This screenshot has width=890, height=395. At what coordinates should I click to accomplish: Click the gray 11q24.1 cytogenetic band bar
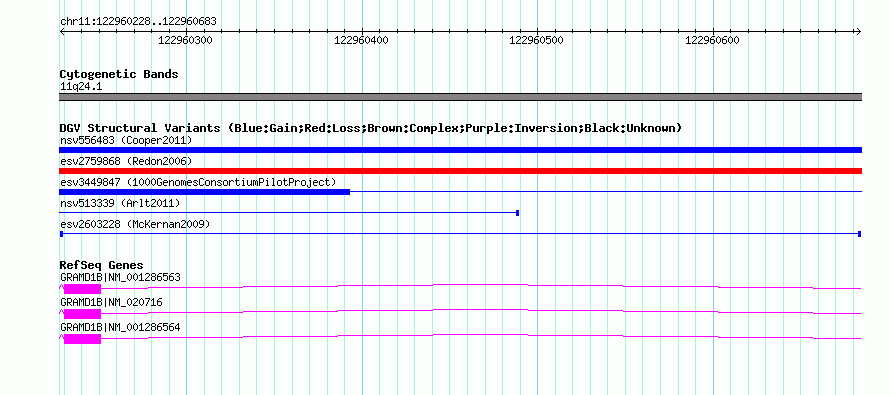[x=460, y=97]
